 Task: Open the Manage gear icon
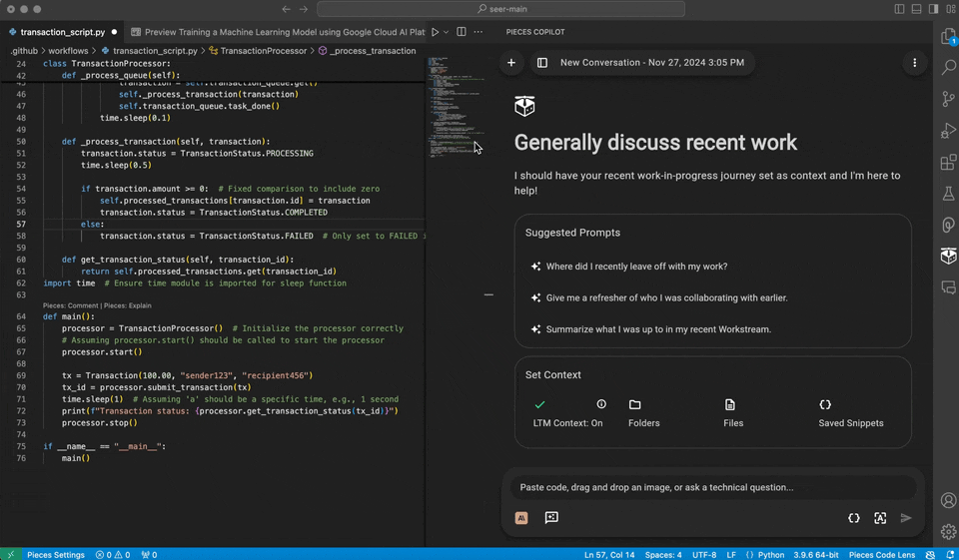tap(948, 531)
